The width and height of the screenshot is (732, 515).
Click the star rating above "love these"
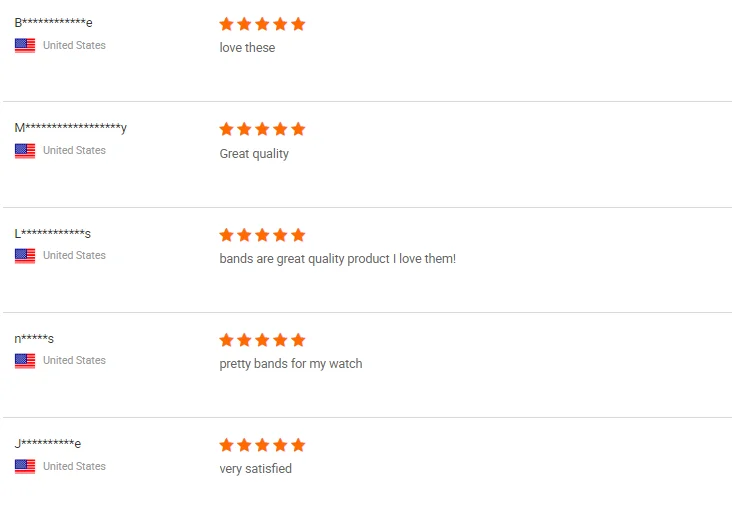(262, 24)
